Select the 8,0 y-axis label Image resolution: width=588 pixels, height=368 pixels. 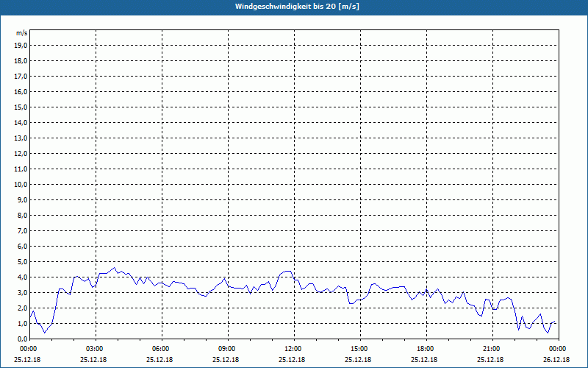click(23, 215)
